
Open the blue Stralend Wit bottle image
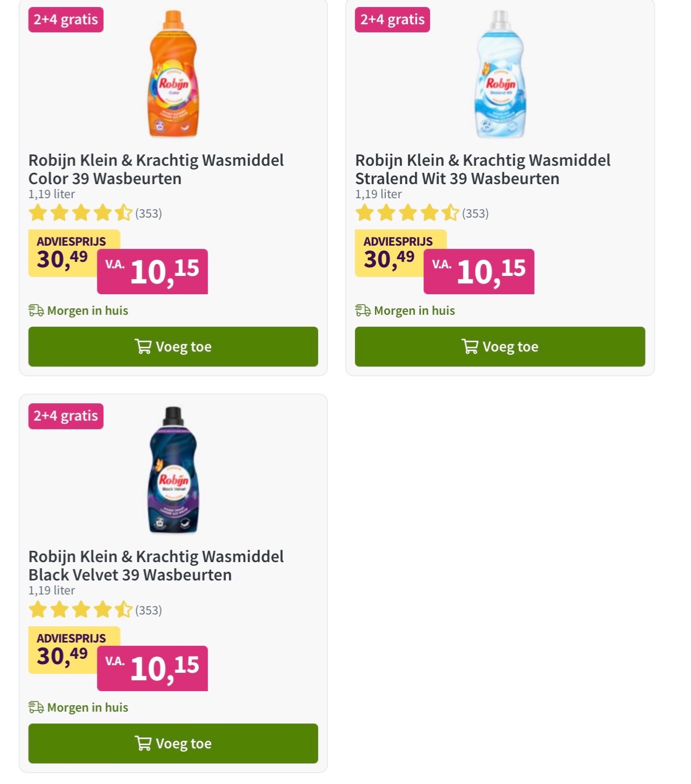[500, 74]
